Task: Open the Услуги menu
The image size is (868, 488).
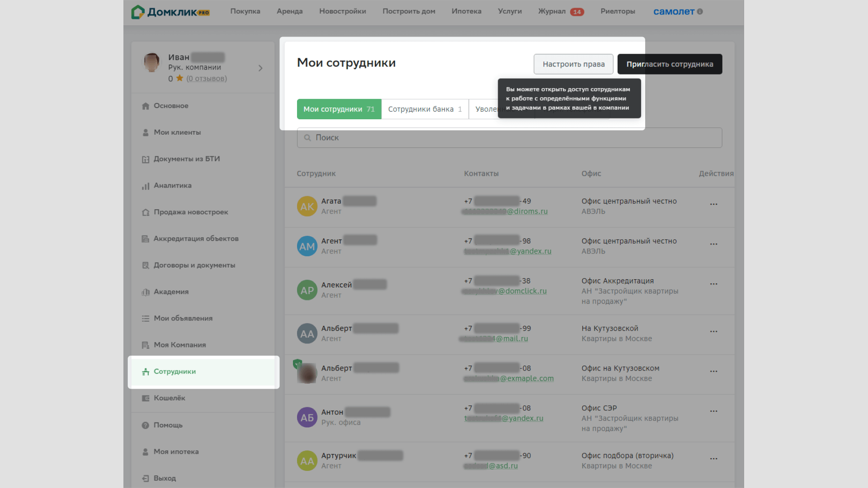Action: (x=509, y=11)
